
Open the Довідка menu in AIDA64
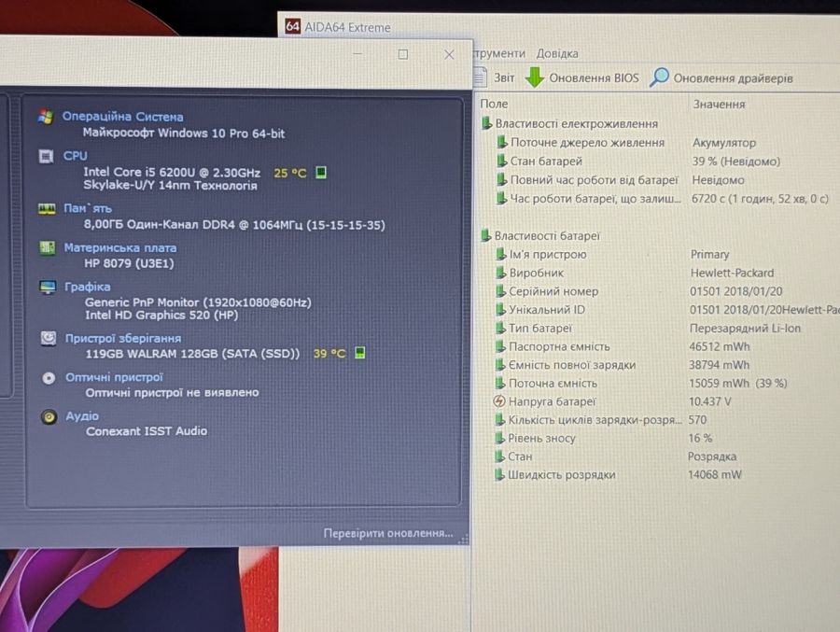tap(557, 53)
